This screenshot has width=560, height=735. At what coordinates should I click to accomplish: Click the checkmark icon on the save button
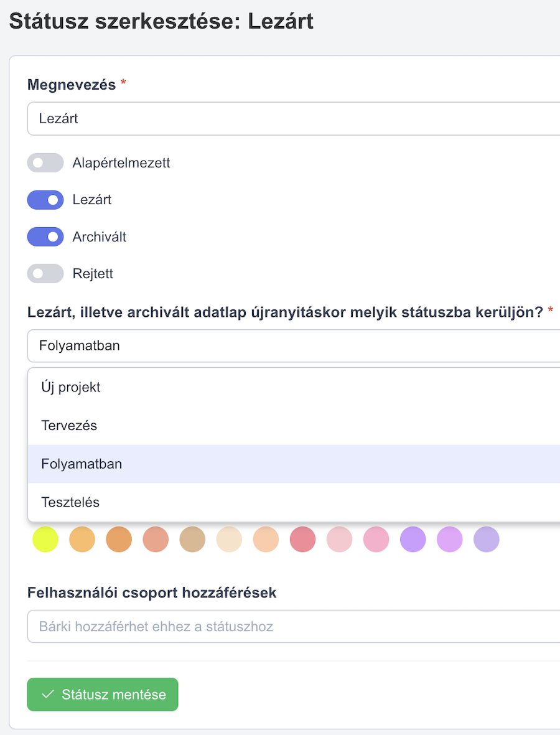pos(47,694)
